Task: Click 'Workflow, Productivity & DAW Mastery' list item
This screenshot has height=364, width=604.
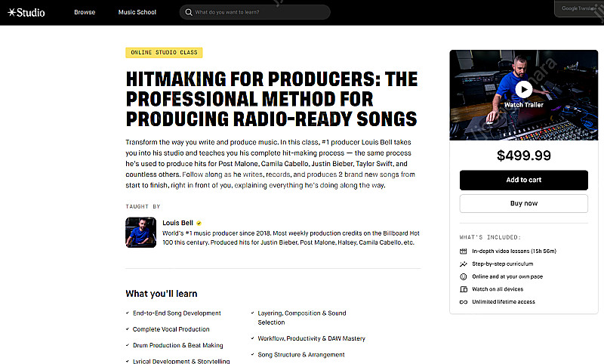Action: pos(312,338)
